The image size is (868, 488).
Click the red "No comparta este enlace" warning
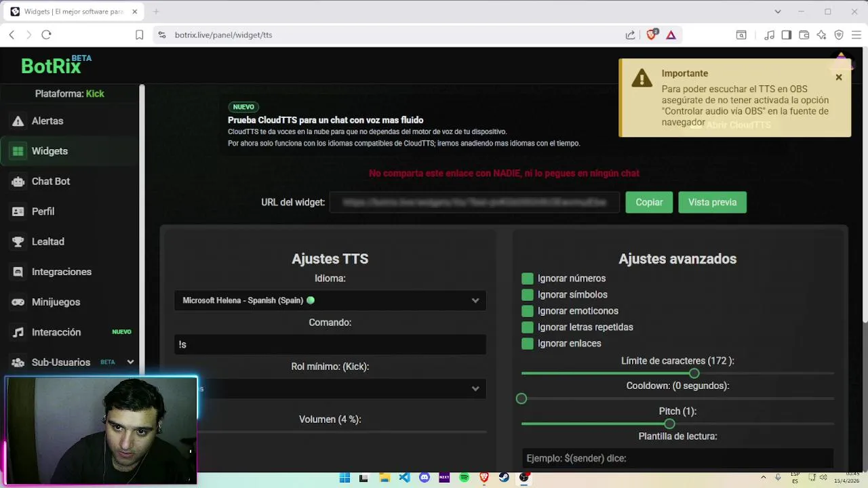pyautogui.click(x=504, y=174)
